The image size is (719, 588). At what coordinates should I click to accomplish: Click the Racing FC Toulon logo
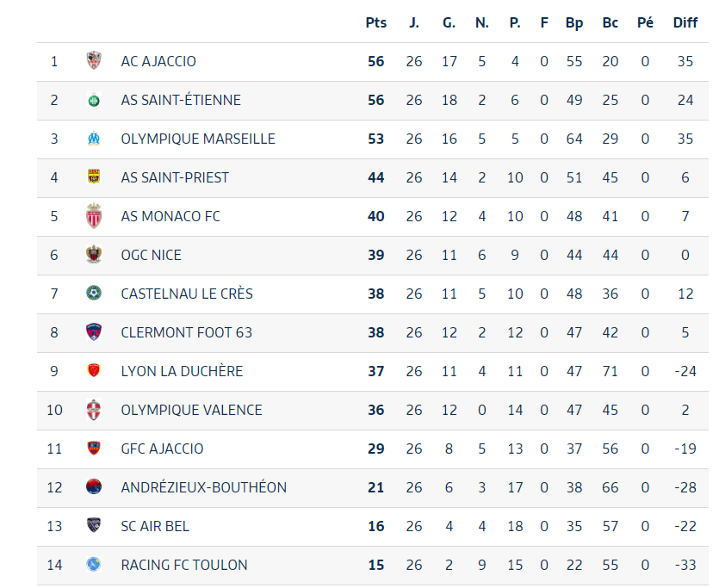point(94,565)
